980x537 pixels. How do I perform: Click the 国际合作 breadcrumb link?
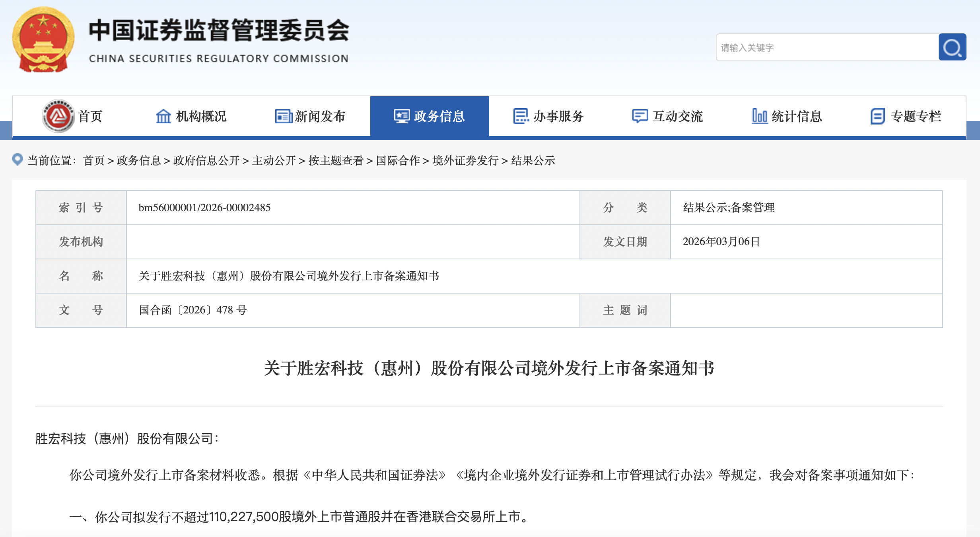398,160
